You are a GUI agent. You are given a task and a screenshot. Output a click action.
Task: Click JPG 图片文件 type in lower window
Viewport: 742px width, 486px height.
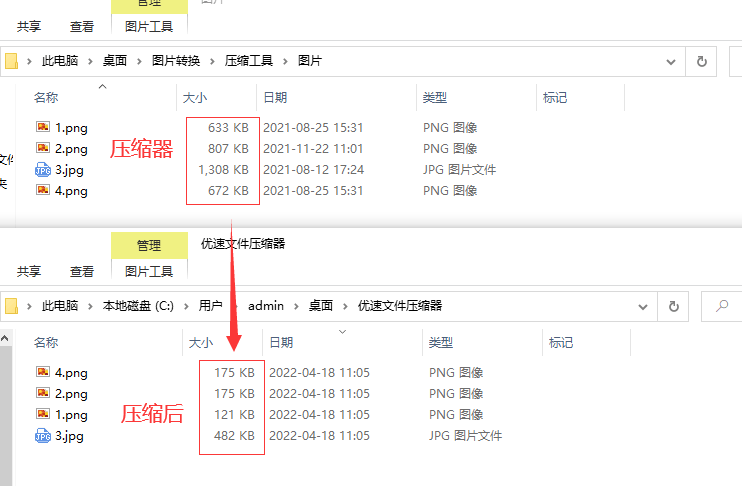pos(465,435)
